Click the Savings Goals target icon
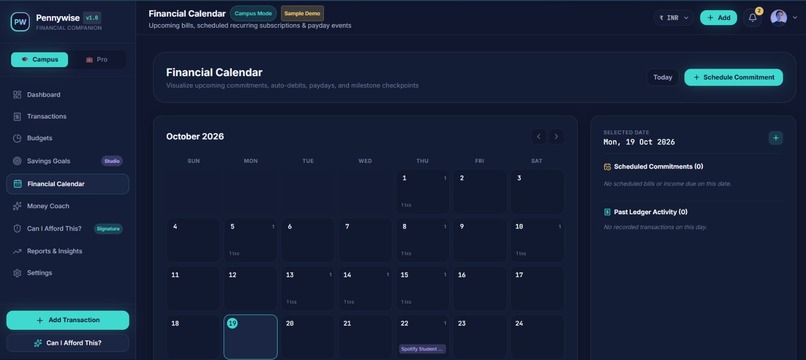 (x=17, y=161)
